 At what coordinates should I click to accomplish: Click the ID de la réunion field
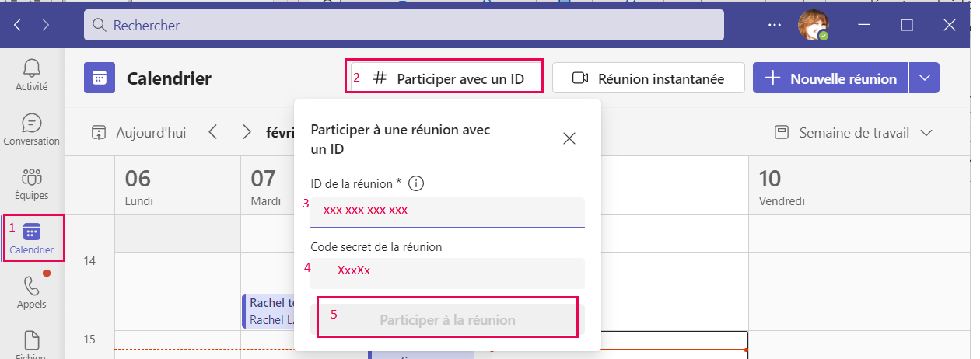447,211
